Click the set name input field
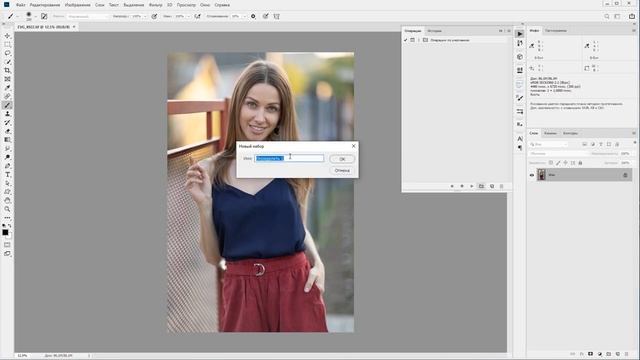This screenshot has height=360, width=640. (x=289, y=158)
